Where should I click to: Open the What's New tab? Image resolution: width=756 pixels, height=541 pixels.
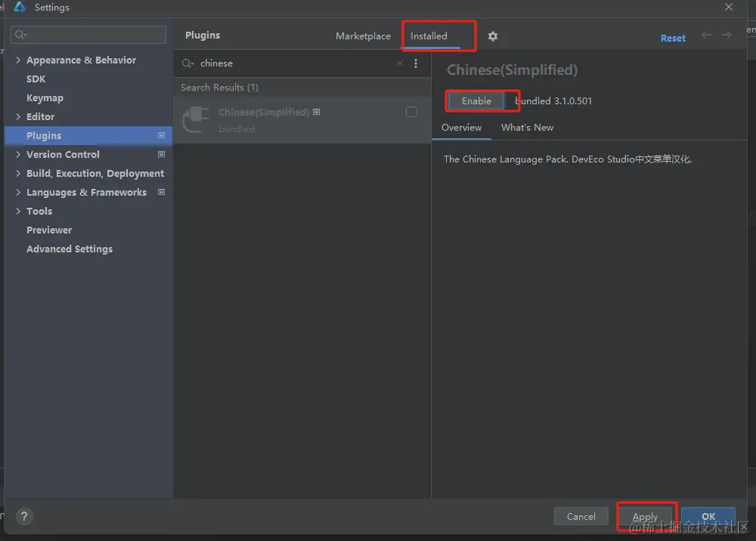(x=527, y=128)
